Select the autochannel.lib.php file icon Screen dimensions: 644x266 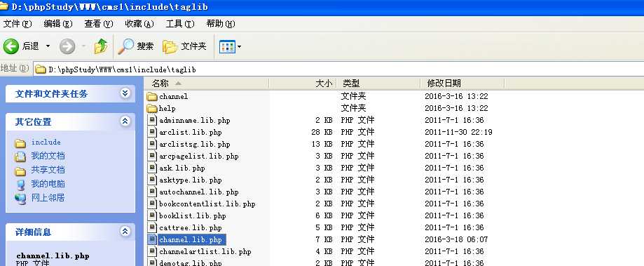click(152, 192)
